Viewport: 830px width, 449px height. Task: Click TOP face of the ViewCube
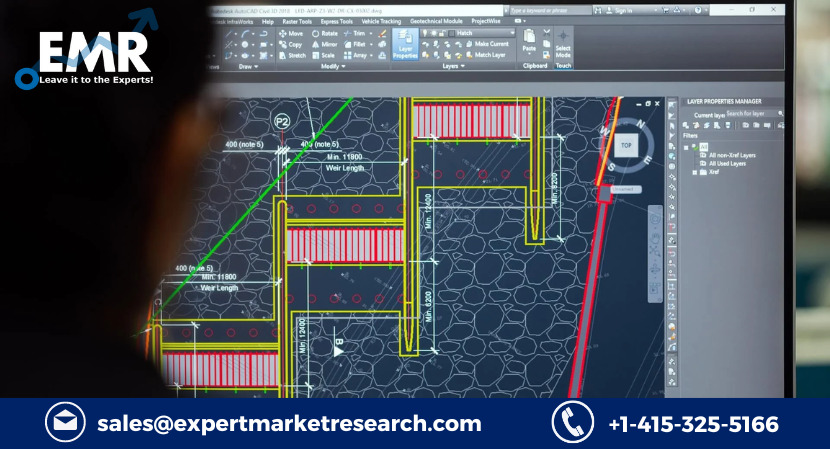click(626, 145)
